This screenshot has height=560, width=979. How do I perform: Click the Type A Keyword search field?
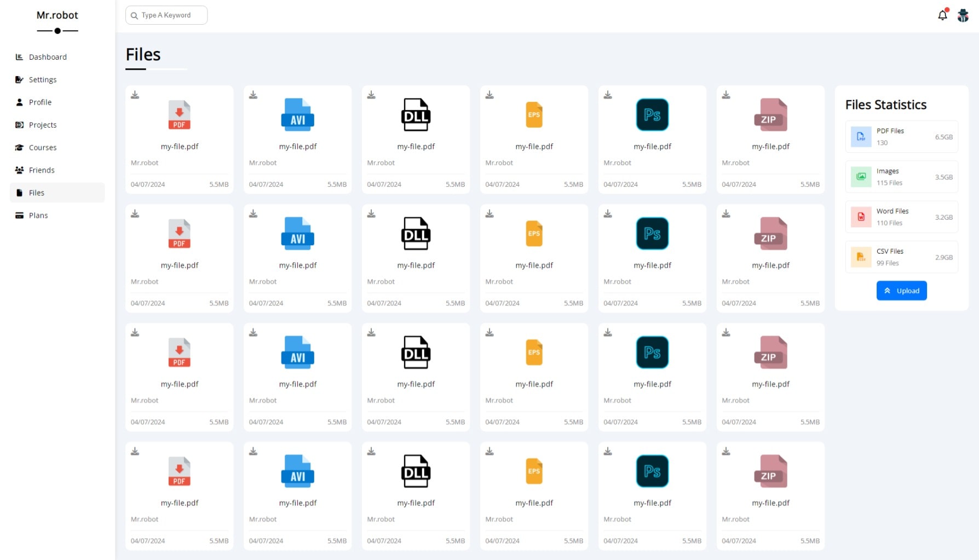point(166,15)
